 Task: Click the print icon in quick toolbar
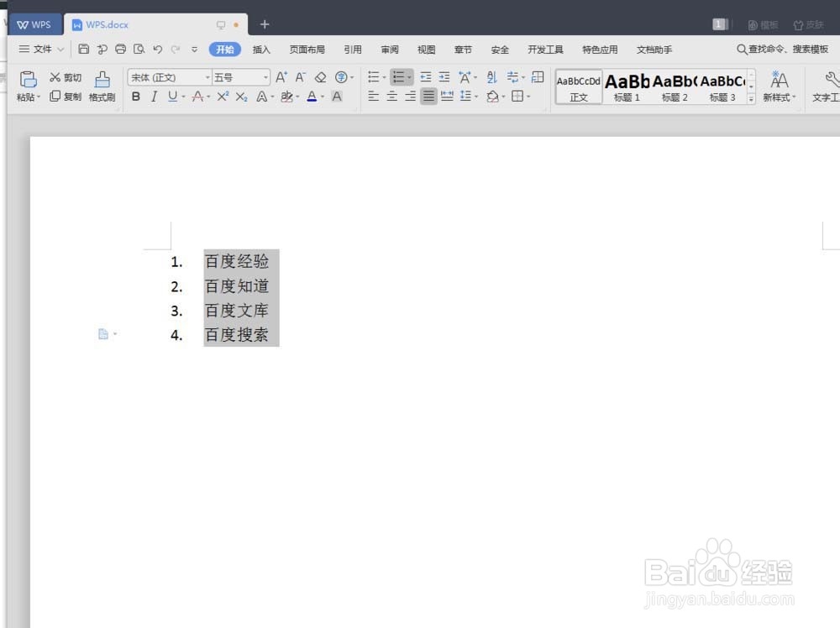coord(120,50)
